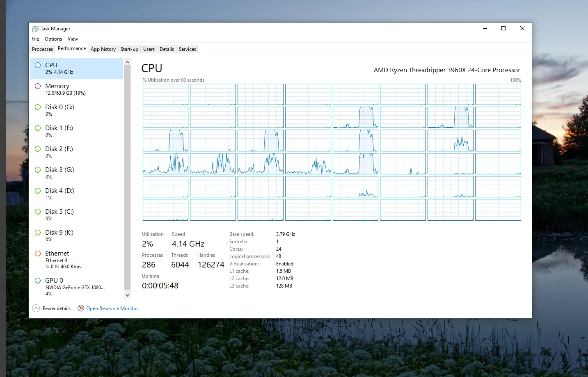The height and width of the screenshot is (377, 588).
Task: Click the L3 cache value 128 MB
Action: click(x=284, y=286)
